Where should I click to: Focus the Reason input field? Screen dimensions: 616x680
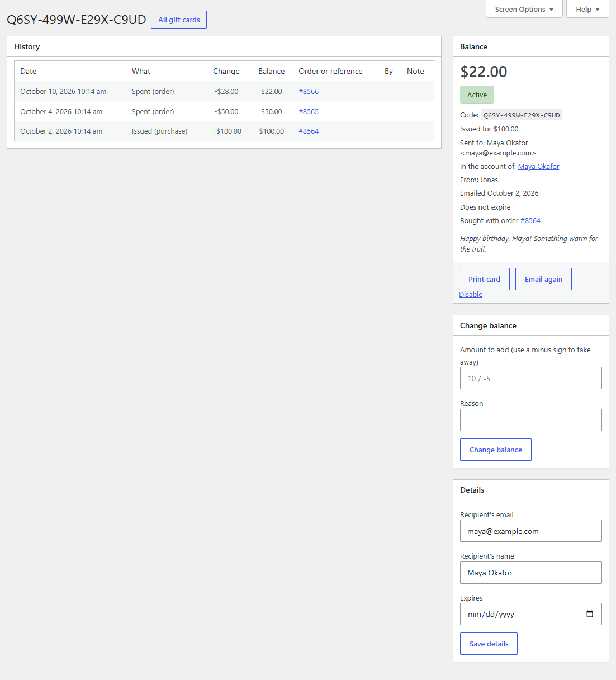pyautogui.click(x=531, y=420)
